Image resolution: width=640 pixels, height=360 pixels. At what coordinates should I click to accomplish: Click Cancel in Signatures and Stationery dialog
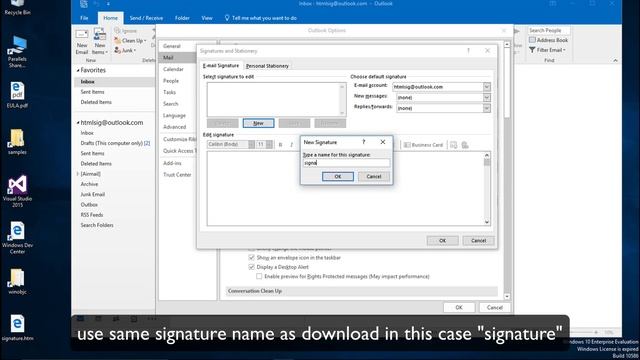tap(478, 240)
